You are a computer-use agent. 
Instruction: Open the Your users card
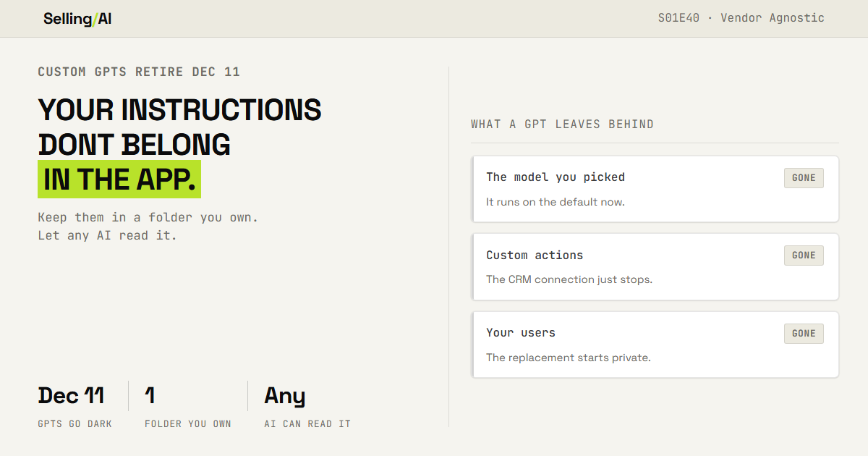click(x=655, y=345)
